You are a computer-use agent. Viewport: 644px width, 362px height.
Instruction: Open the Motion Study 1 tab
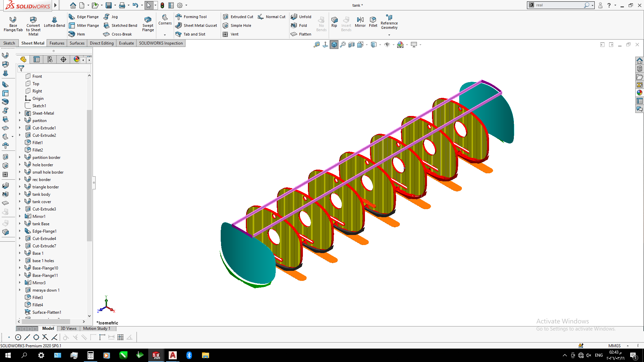tap(97, 328)
